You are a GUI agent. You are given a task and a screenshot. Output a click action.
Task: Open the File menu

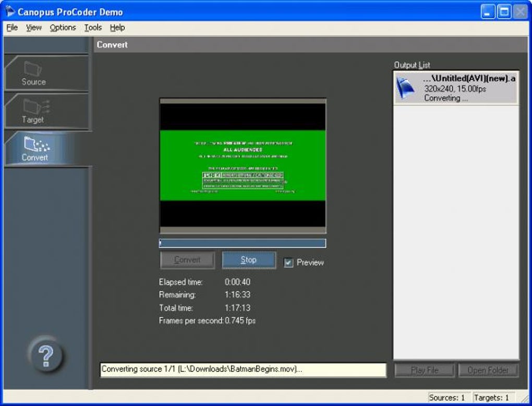pos(12,28)
